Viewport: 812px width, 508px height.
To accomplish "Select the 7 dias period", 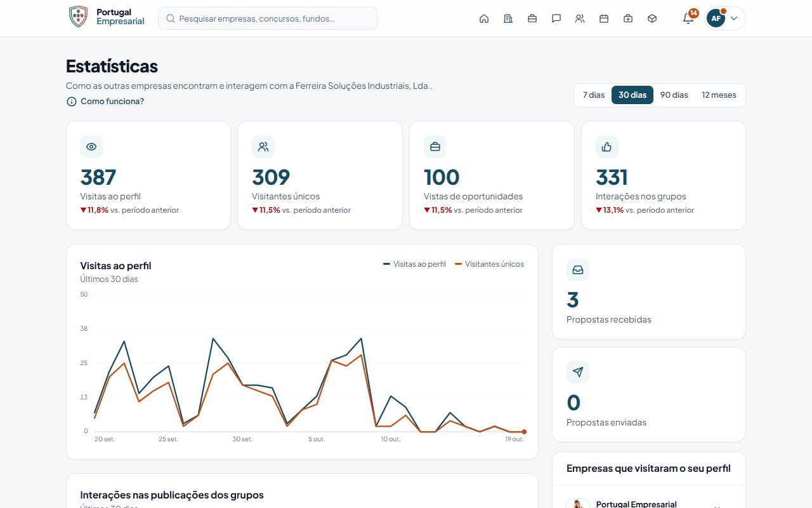I will tap(594, 95).
